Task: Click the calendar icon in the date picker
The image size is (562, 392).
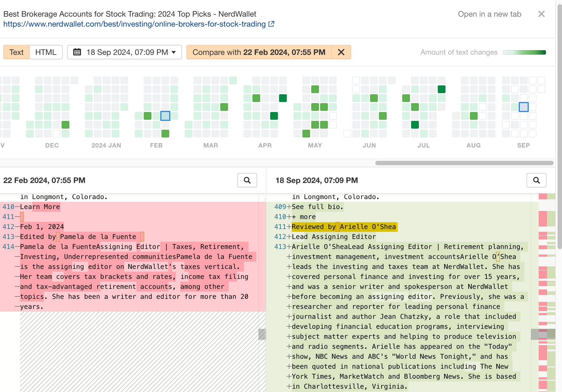Action: [x=77, y=52]
